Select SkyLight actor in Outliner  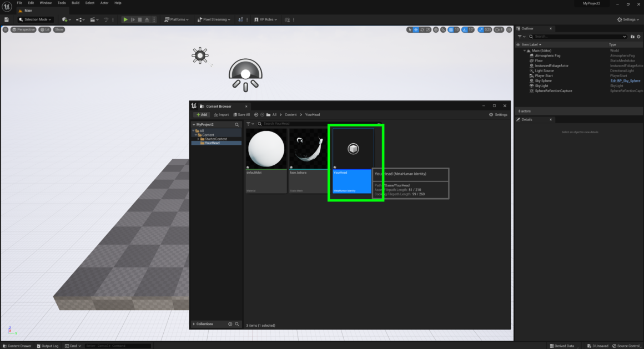541,86
